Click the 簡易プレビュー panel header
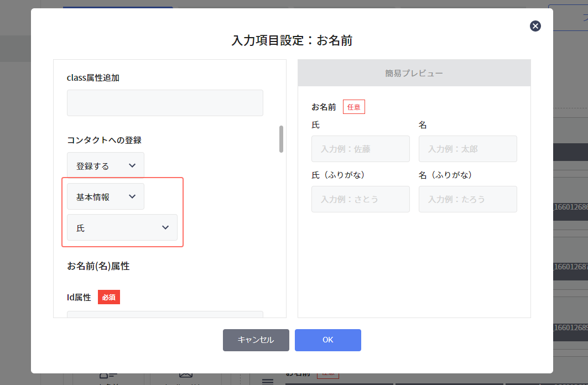Viewport: 588px width, 385px height. tap(413, 72)
